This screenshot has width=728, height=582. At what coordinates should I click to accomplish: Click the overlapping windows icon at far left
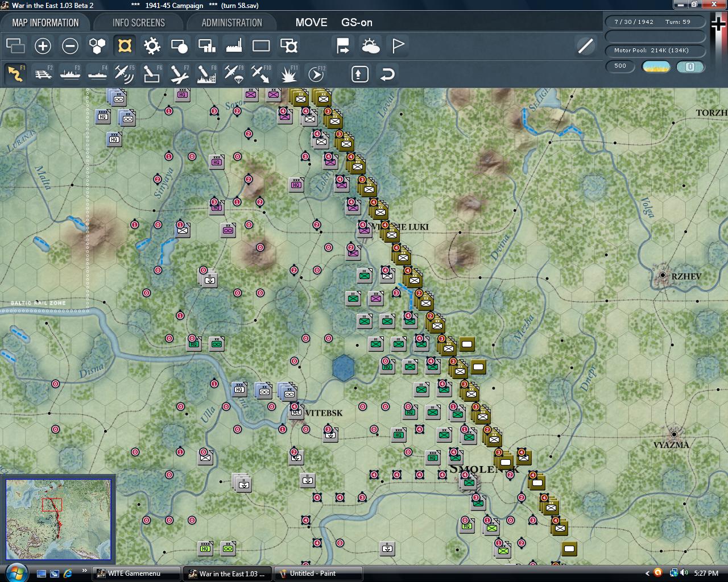[15, 45]
